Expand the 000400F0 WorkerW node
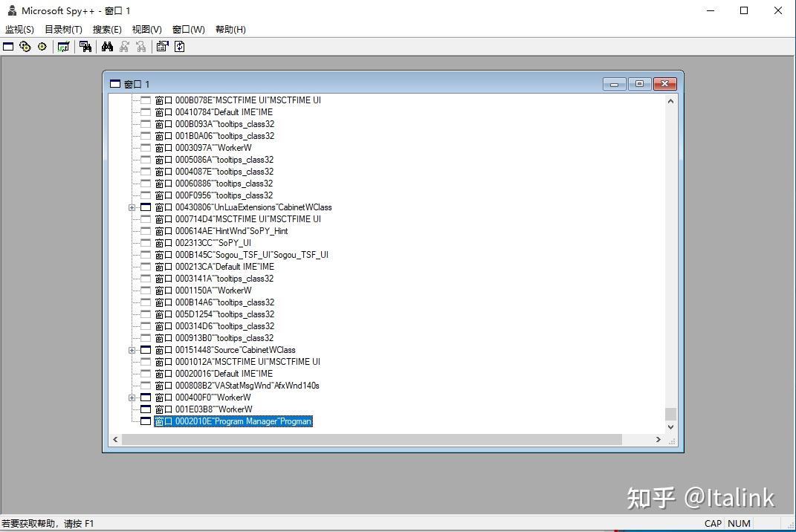Image resolution: width=796 pixels, height=532 pixels. [132, 398]
